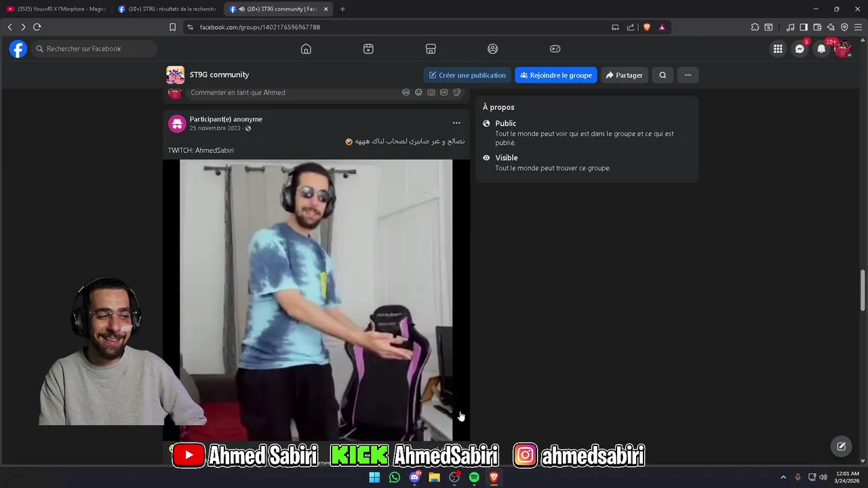
Task: Open browser extensions puzzle icon
Action: tap(755, 27)
